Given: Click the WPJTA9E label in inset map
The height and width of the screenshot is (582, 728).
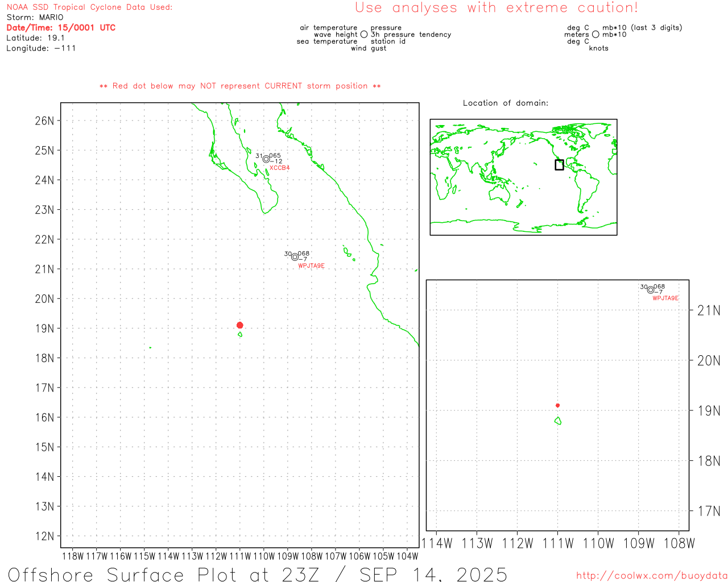Looking at the screenshot, I should (665, 298).
